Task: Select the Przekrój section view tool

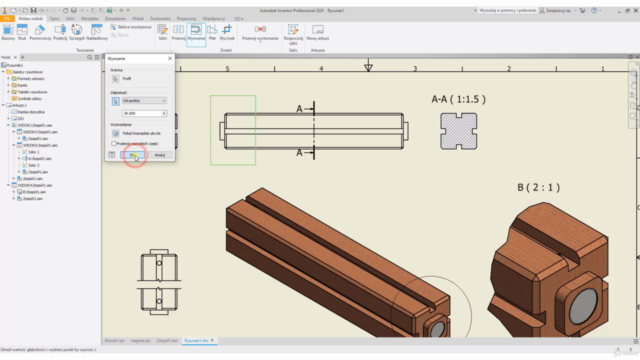Action: click(x=60, y=32)
